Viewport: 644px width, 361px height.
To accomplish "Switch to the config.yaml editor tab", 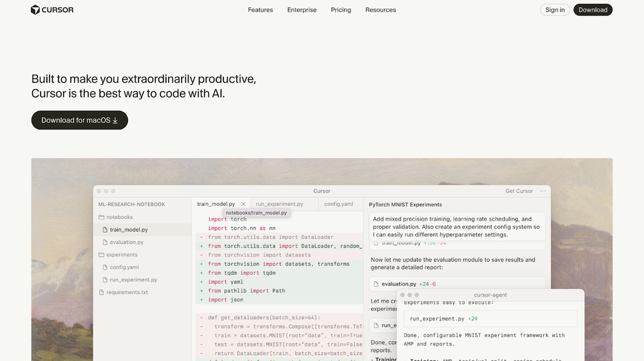I will click(338, 204).
